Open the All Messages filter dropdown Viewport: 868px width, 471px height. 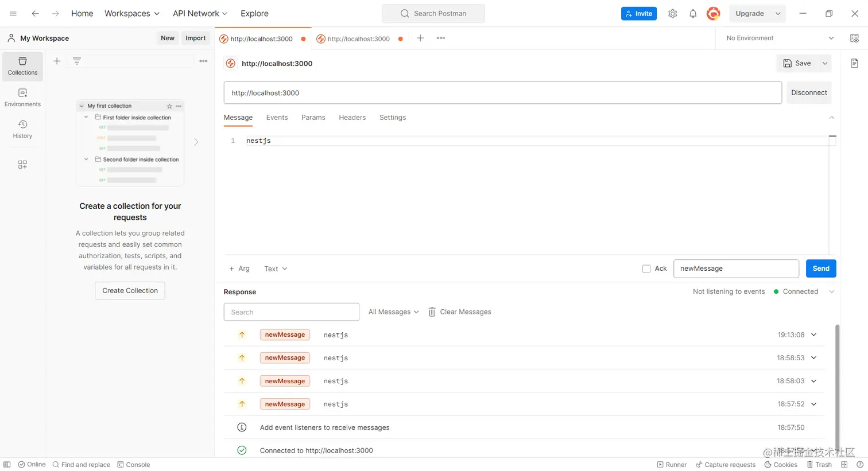click(x=393, y=312)
